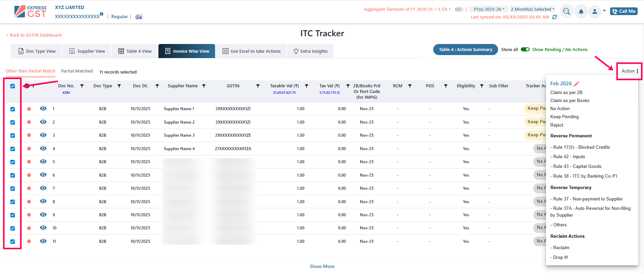Uncheck the checkbox for row 4

click(13, 149)
